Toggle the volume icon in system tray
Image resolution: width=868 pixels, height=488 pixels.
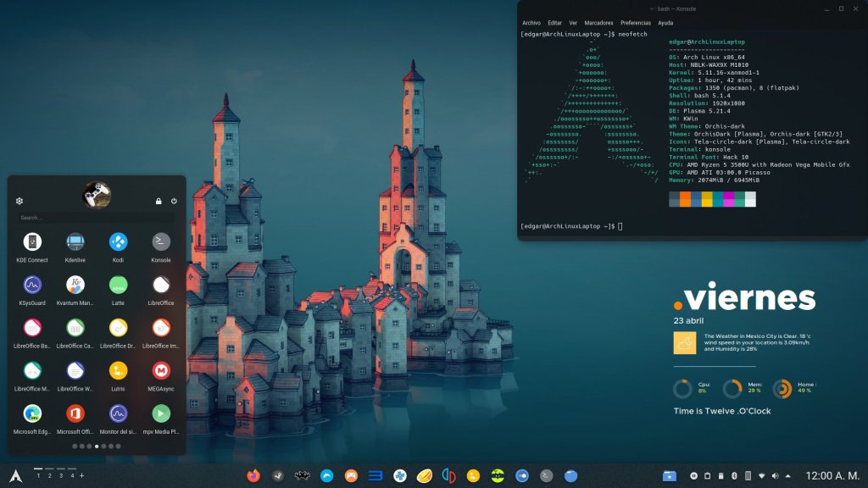click(775, 475)
